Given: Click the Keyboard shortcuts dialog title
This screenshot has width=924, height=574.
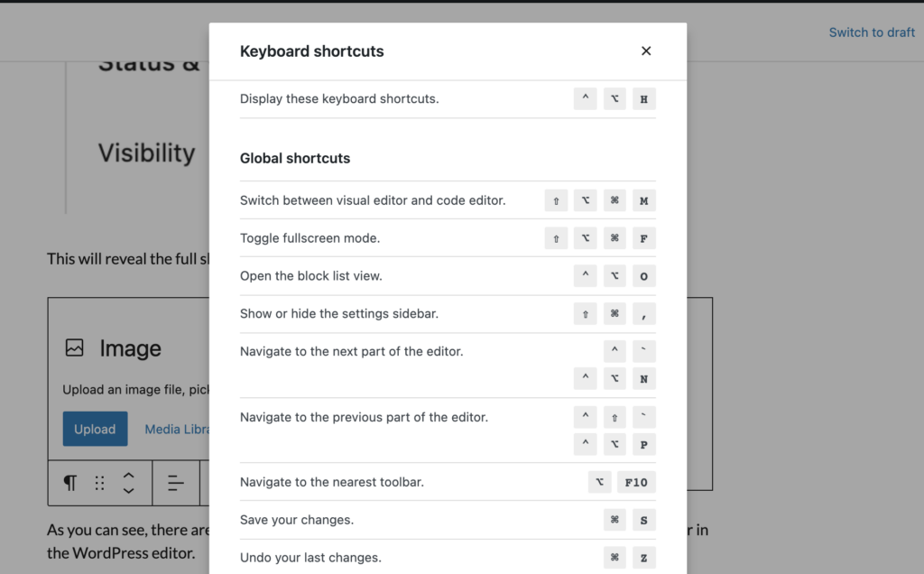Looking at the screenshot, I should (x=311, y=51).
